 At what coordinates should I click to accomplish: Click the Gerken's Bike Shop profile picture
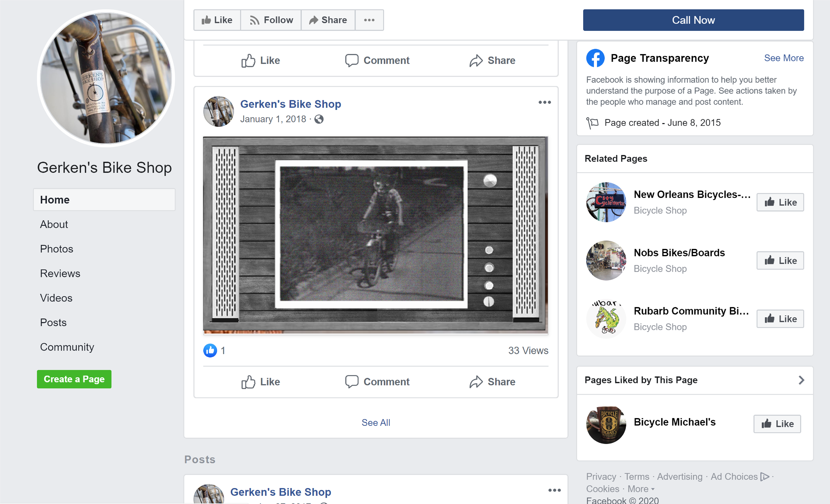[x=106, y=78]
